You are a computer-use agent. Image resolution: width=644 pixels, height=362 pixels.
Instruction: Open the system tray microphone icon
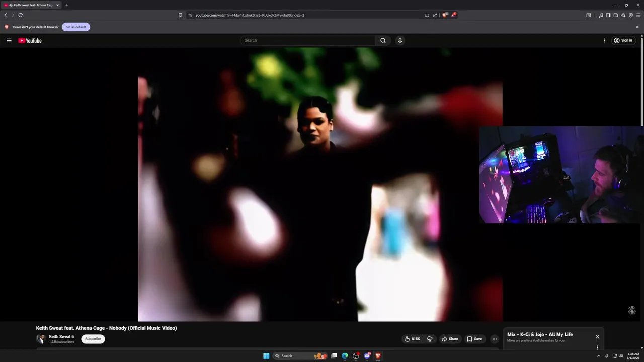(x=606, y=356)
